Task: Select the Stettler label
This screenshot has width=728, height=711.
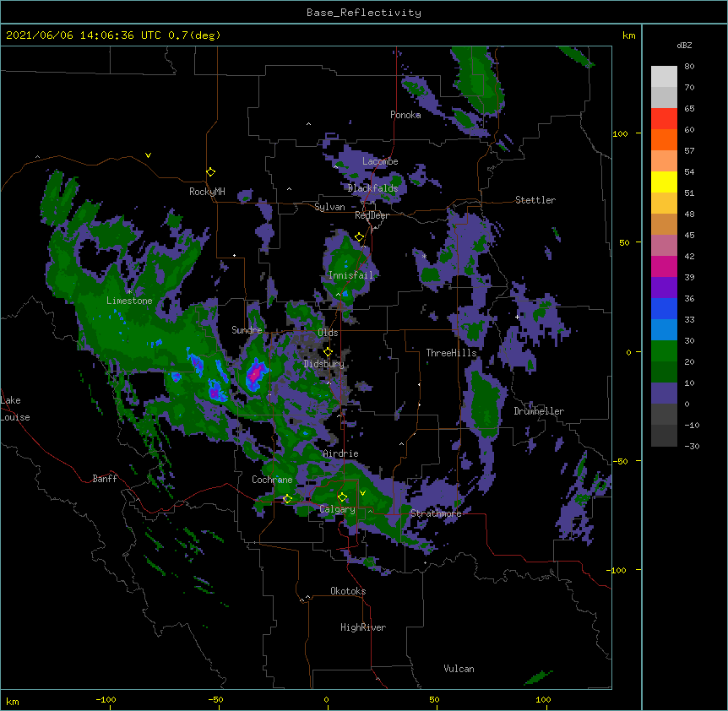Action: coord(535,200)
